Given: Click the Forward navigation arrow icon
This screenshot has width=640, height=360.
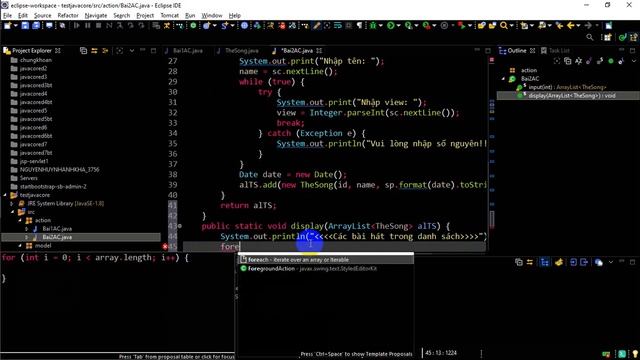Looking at the screenshot, I should click(588, 26).
